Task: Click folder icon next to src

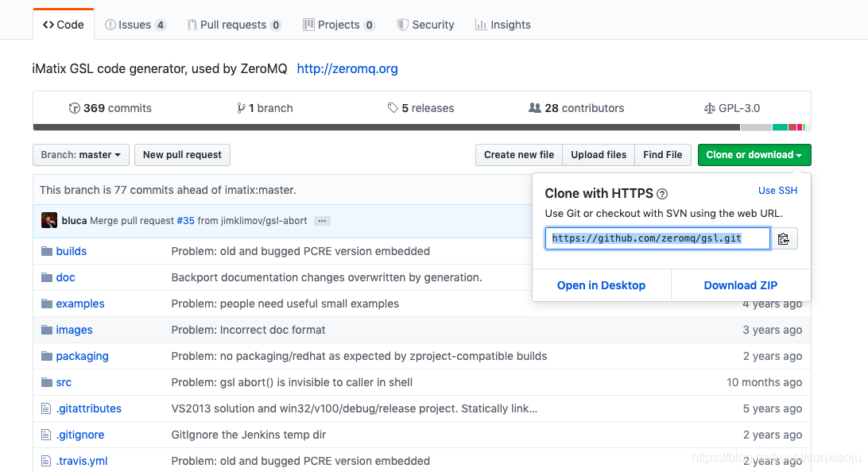Action: pos(46,382)
